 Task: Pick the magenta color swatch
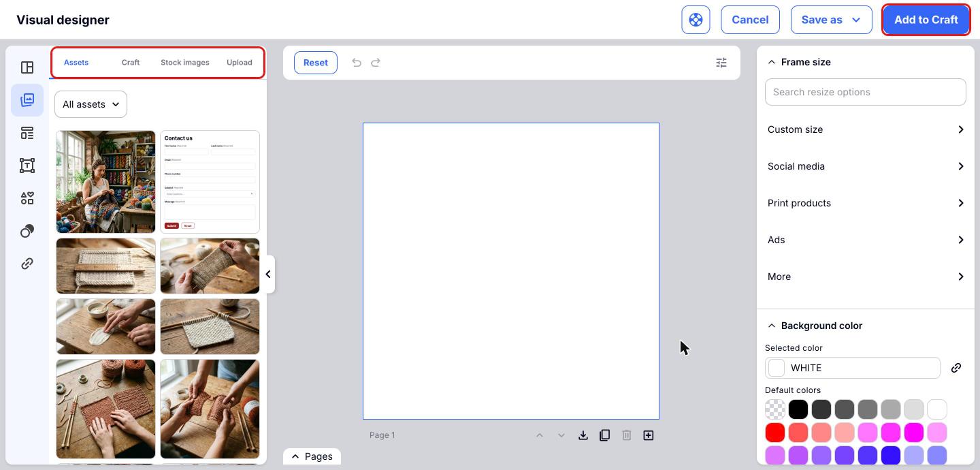tap(914, 433)
